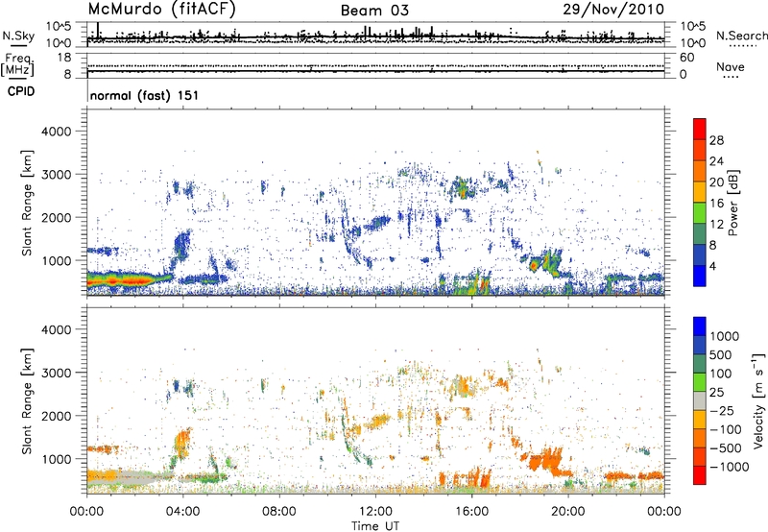Image resolution: width=768 pixels, height=532 pixels.
Task: Click the '4000' tick of the power panel
Action: [x=56, y=132]
